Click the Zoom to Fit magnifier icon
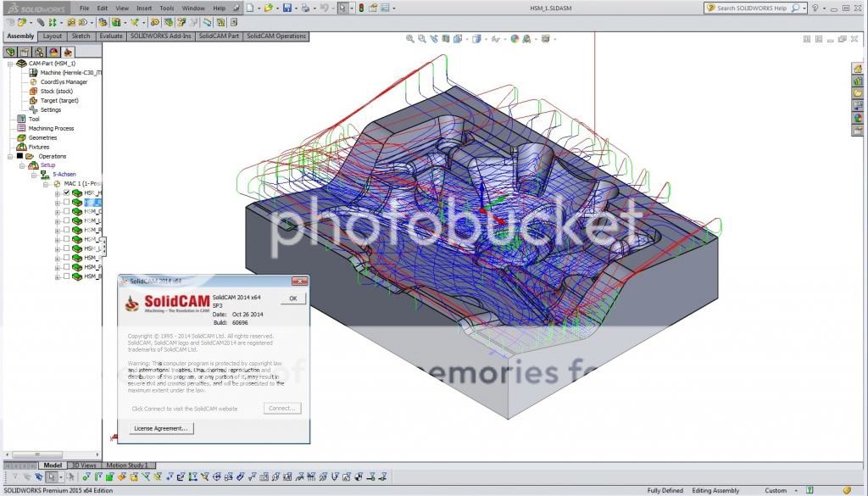This screenshot has width=868, height=496. [x=410, y=38]
